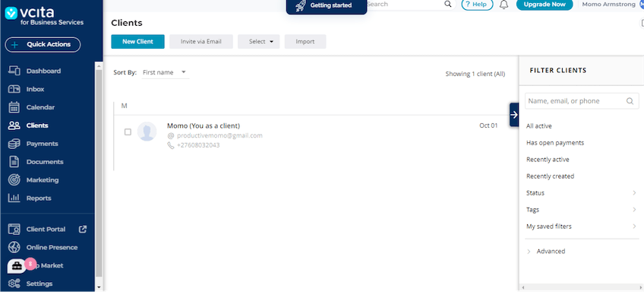This screenshot has height=292, width=644.
Task: Click the Upgrade Now button
Action: coord(545,5)
